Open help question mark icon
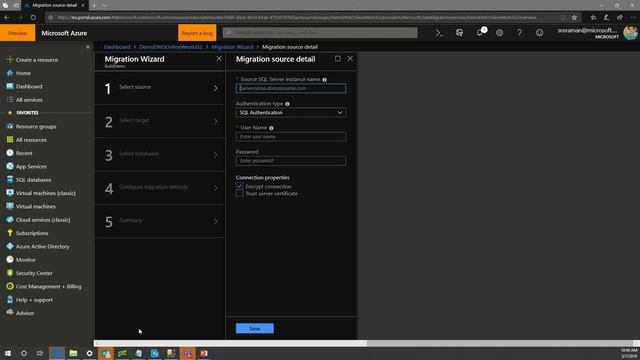This screenshot has height=360, width=640. click(x=519, y=33)
